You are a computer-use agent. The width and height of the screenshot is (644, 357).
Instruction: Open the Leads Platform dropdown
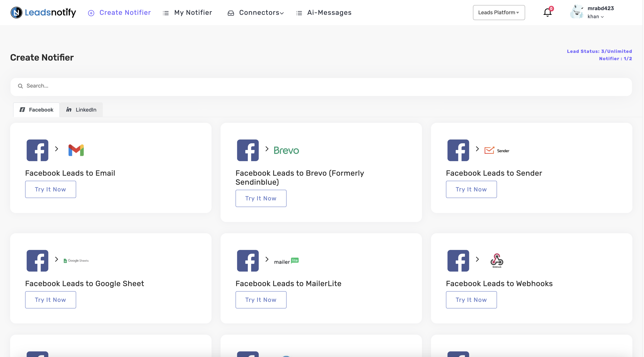499,13
